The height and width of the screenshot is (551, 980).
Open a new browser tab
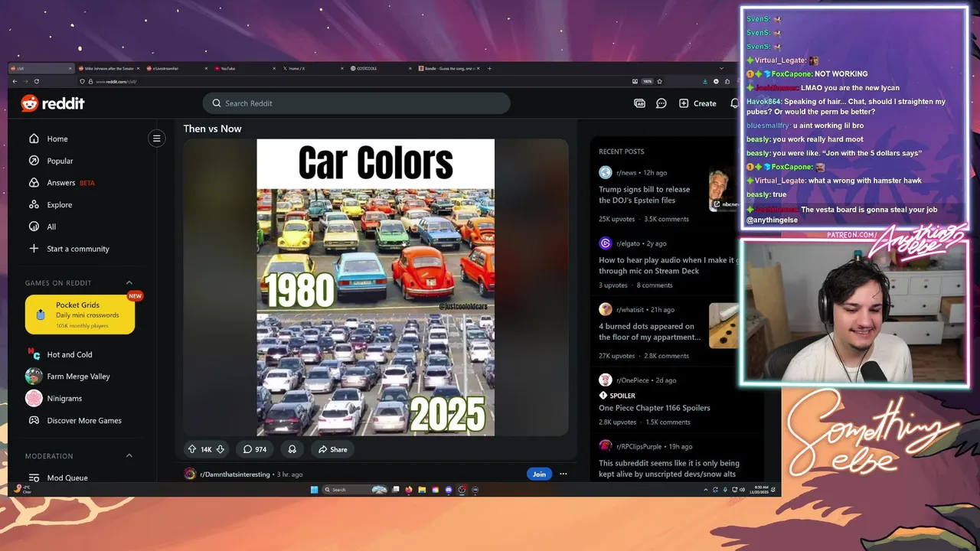click(x=490, y=68)
